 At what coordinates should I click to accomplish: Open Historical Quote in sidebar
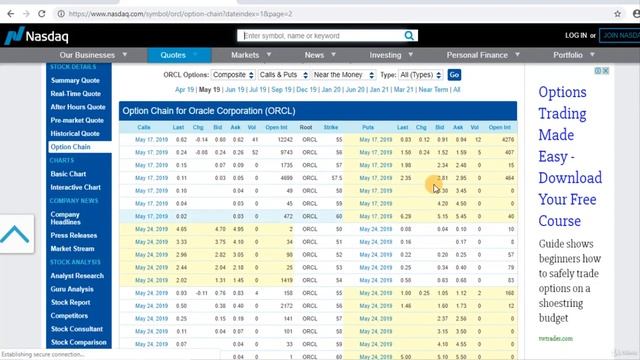[x=75, y=133]
